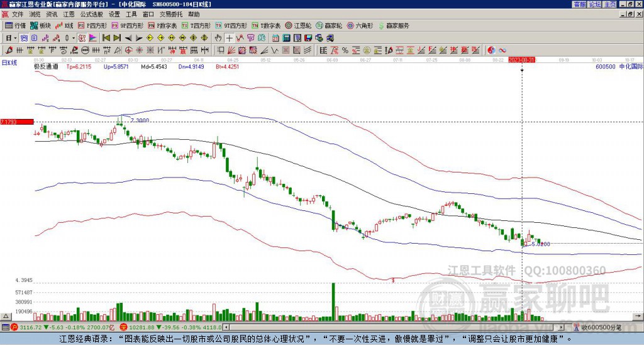Click the 行情 toolbar button
The image size is (644, 345).
click(15, 26)
